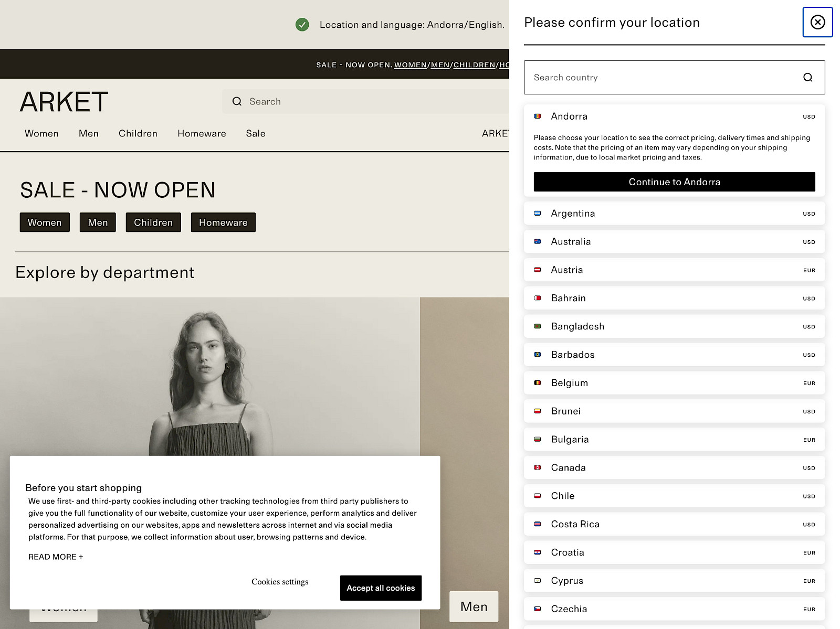840x629 pixels.
Task: Open the Bangladesh country option
Action: (577, 326)
